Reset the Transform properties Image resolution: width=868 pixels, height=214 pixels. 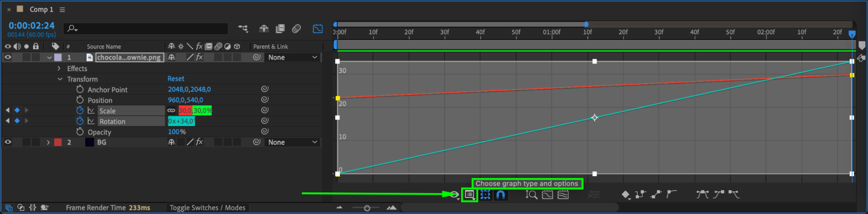coord(176,79)
